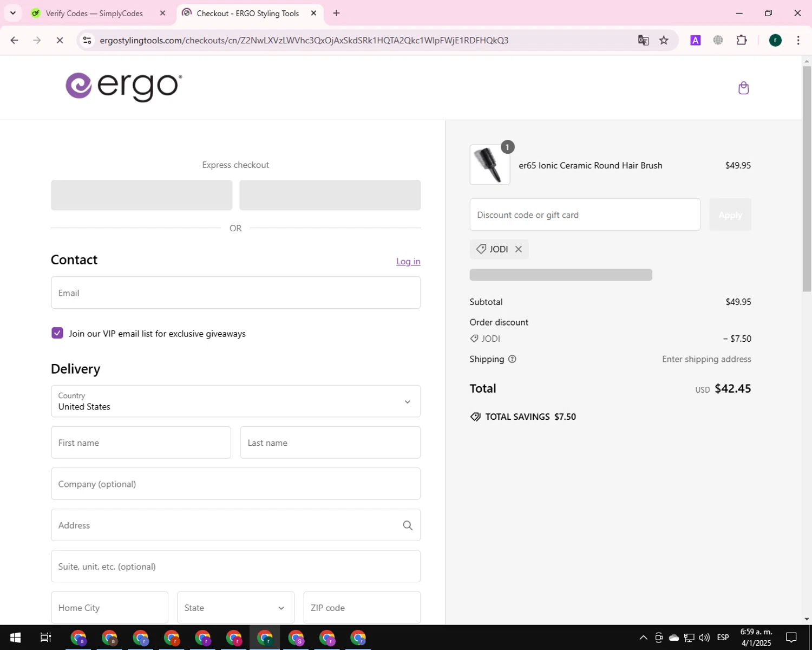Click the shipping help question mark icon
Screen dimensions: 812x650
pos(512,359)
